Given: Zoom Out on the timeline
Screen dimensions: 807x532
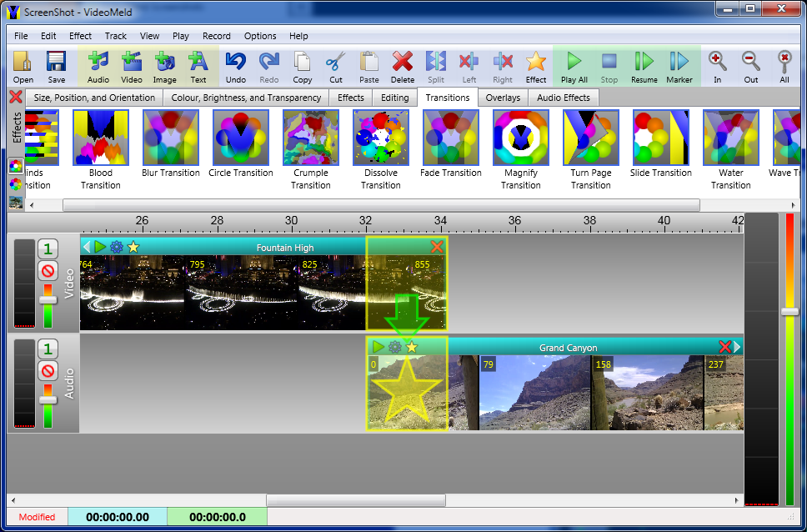Looking at the screenshot, I should pyautogui.click(x=751, y=67).
